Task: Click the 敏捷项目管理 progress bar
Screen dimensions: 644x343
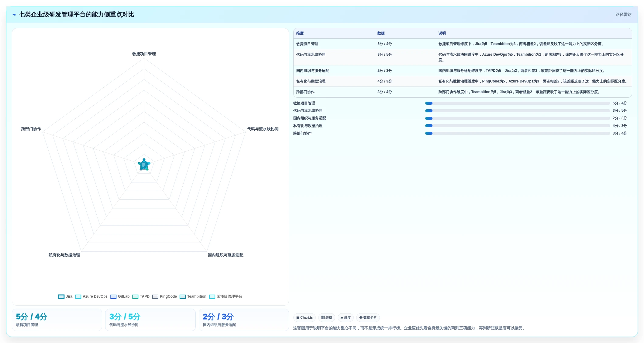Action: pyautogui.click(x=518, y=103)
